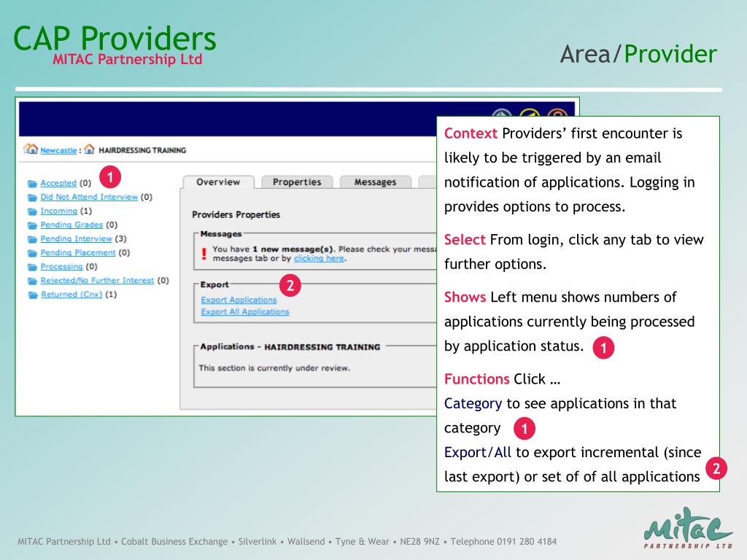
Task: Click the folder icon beside Pending Placement
Action: (32, 253)
